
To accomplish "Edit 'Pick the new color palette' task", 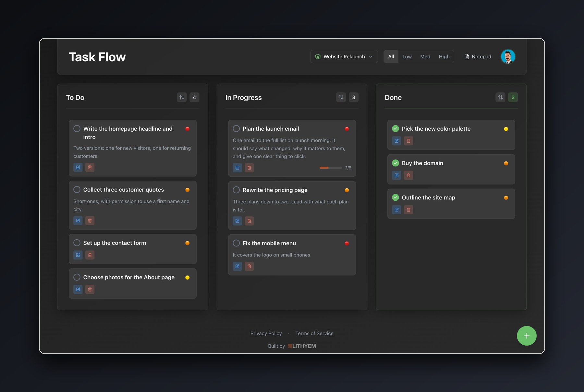I will click(x=396, y=141).
